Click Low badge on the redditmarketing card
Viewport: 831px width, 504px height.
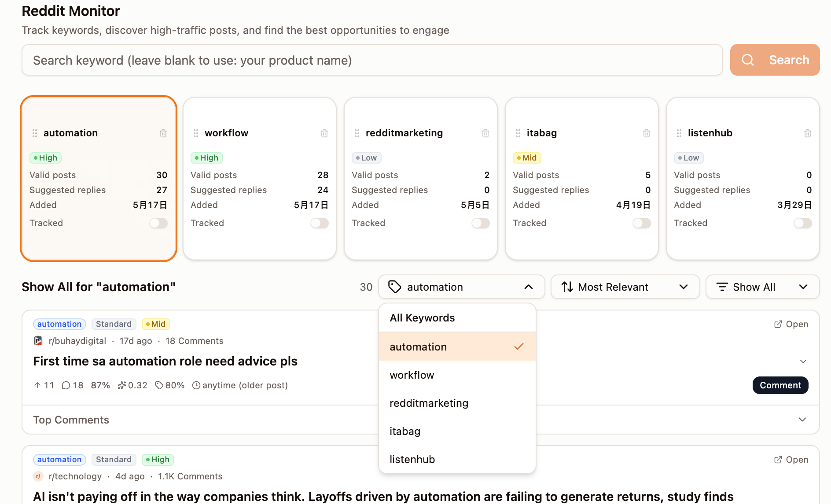pyautogui.click(x=367, y=158)
